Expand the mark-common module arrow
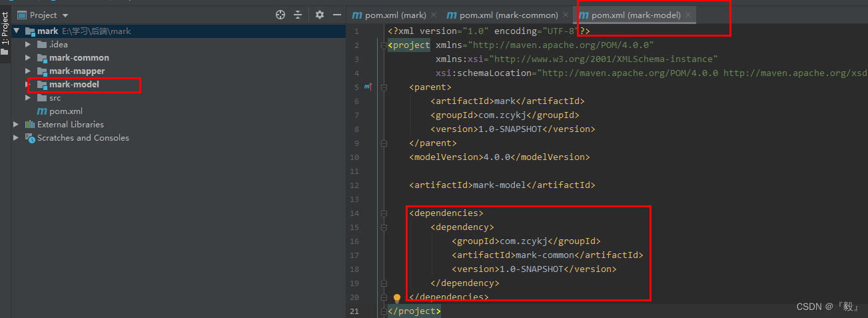Screen dimensions: 868x318 click(x=28, y=58)
